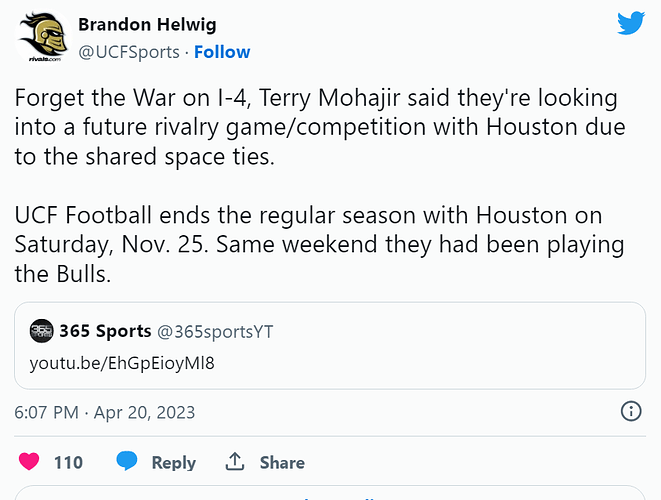This screenshot has width=661, height=500.
Task: Click the 365 Sports avatar icon
Action: [x=41, y=331]
